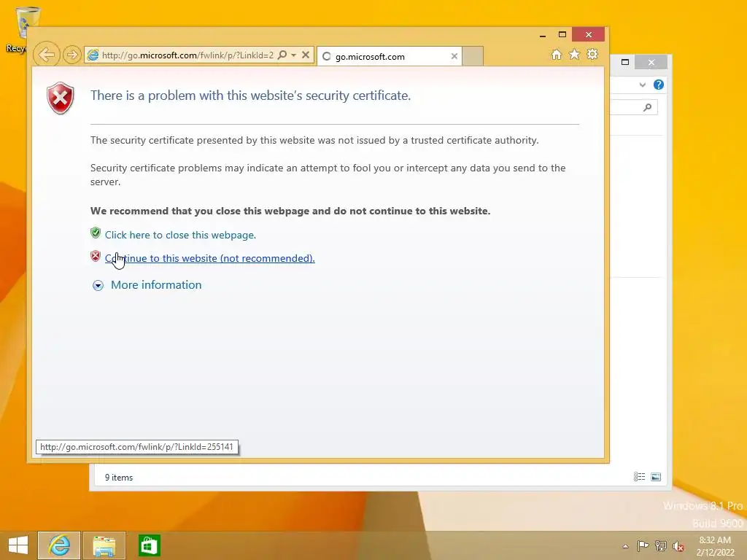Click the large red security shield icon
Viewport: 747px width, 560px height.
pyautogui.click(x=60, y=98)
